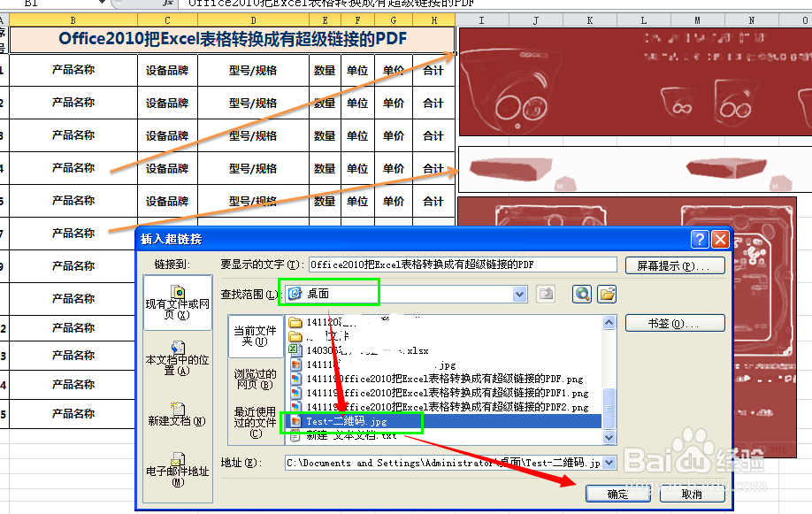812x514 pixels.
Task: Select column J header
Action: pos(536,20)
